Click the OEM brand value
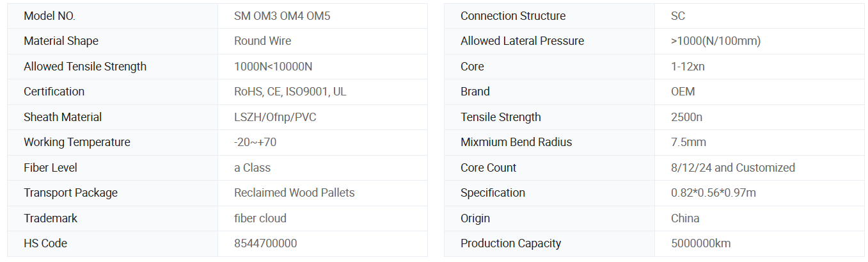Image resolution: width=868 pixels, height=262 pixels. (x=683, y=92)
